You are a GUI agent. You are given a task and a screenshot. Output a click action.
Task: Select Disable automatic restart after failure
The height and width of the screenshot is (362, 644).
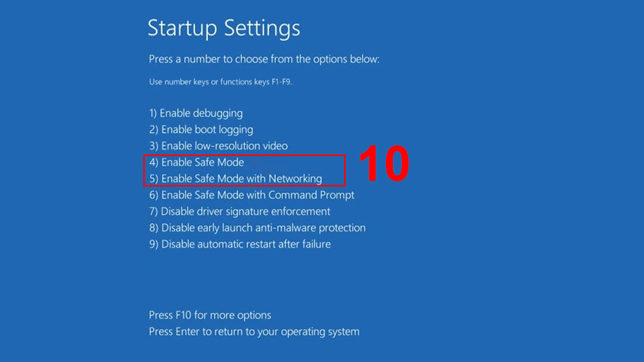(x=239, y=244)
